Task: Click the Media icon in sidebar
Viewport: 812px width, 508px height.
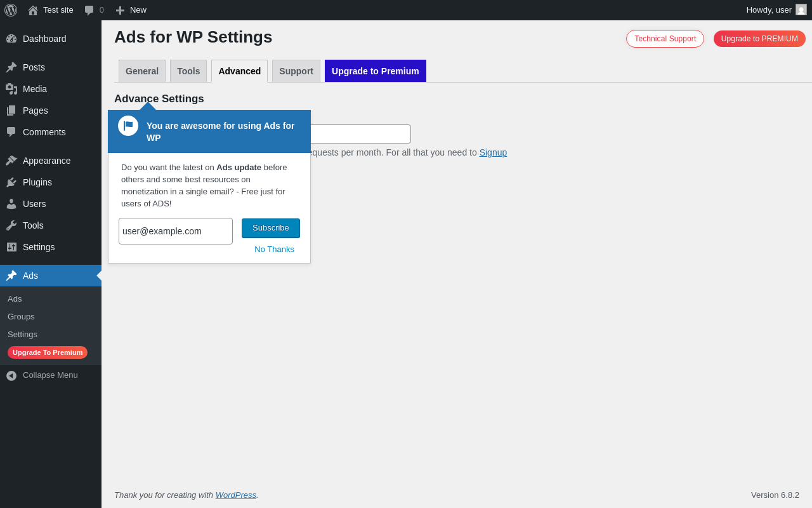Action: coord(11,89)
